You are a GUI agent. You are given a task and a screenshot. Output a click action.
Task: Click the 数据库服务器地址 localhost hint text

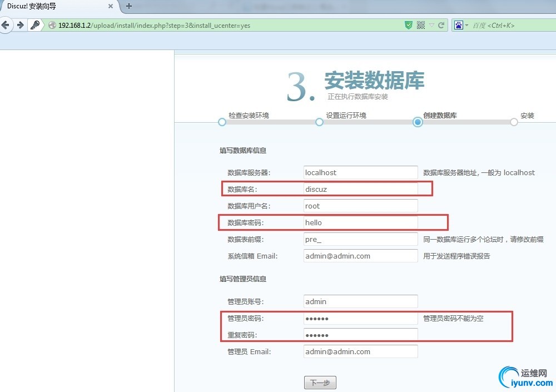(479, 172)
